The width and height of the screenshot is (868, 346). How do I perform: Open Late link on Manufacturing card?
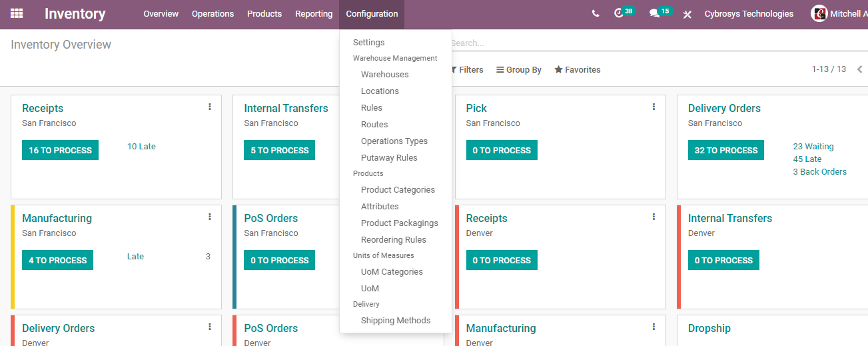point(135,256)
